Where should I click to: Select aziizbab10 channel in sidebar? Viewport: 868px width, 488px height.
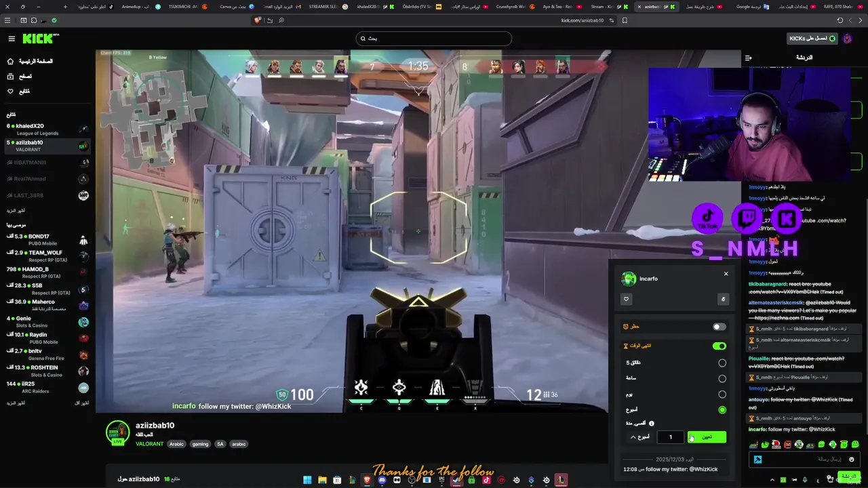click(46, 146)
